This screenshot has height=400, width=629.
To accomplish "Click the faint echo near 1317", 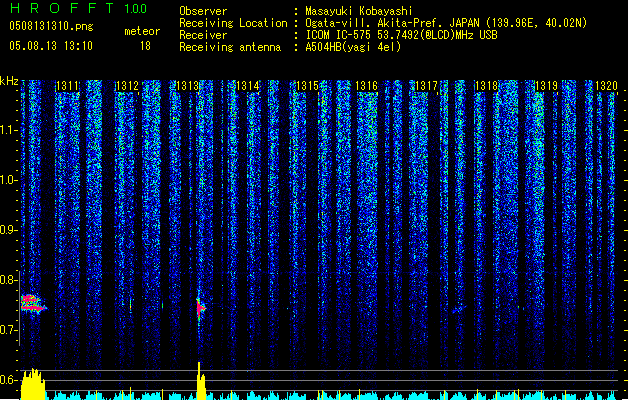I will [459, 309].
